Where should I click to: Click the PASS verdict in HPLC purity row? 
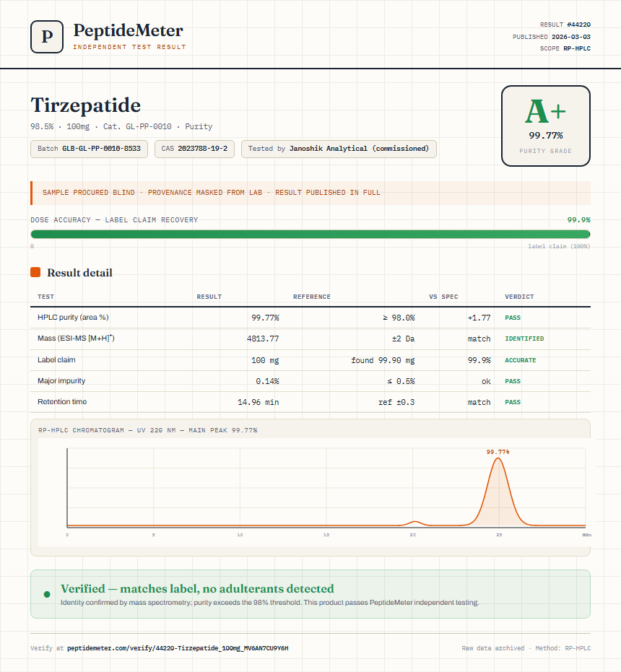513,318
